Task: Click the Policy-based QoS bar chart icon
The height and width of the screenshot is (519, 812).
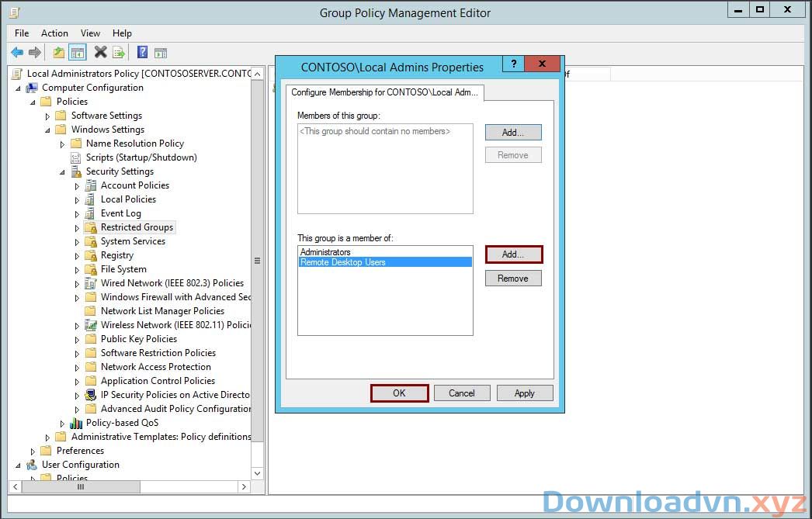Action: coord(76,423)
